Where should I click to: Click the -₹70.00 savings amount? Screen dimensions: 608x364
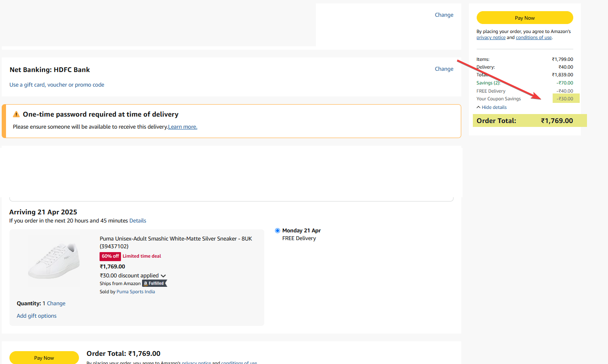coord(565,83)
